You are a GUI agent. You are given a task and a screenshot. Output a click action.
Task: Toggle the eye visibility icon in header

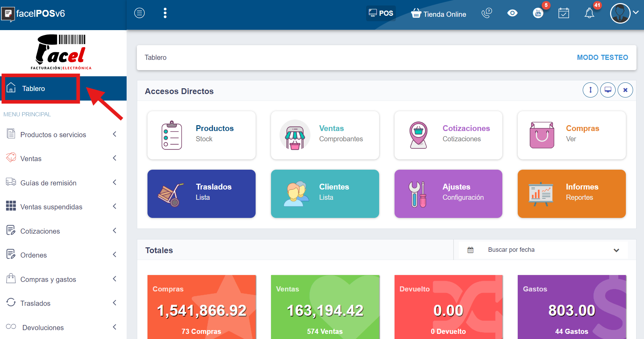512,13
